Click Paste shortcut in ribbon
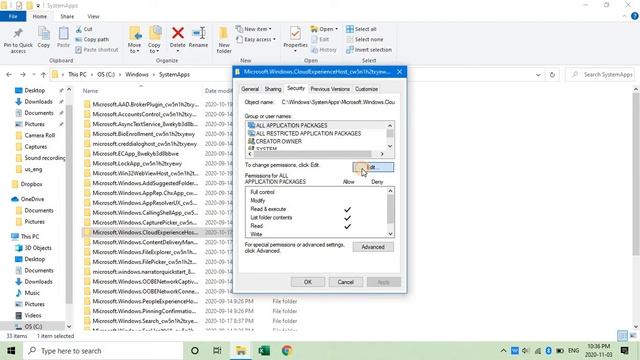 tap(97, 50)
